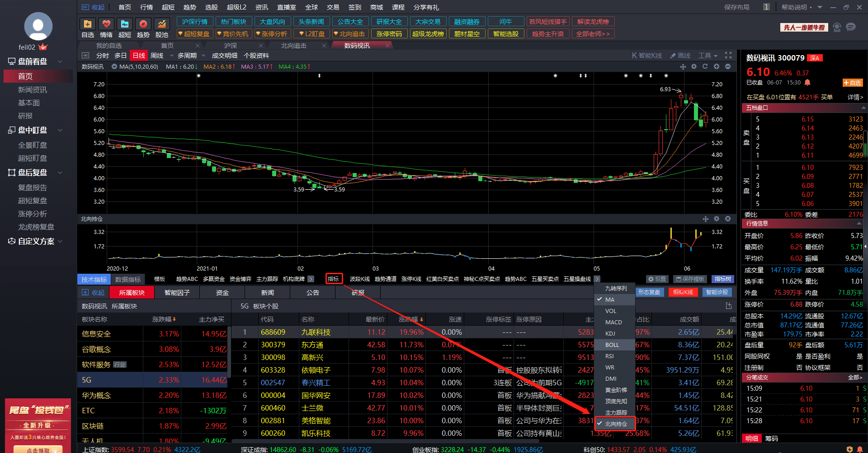
Task: Switch to the 筹码 bottom tab
Action: click(x=771, y=439)
